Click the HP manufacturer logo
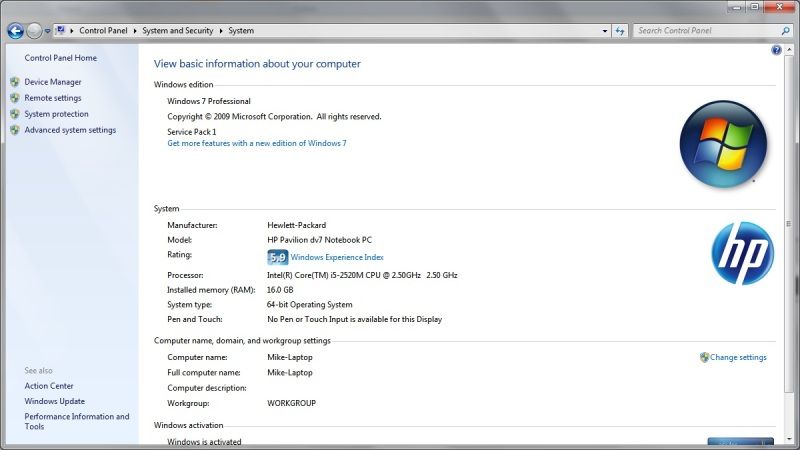 coord(742,253)
